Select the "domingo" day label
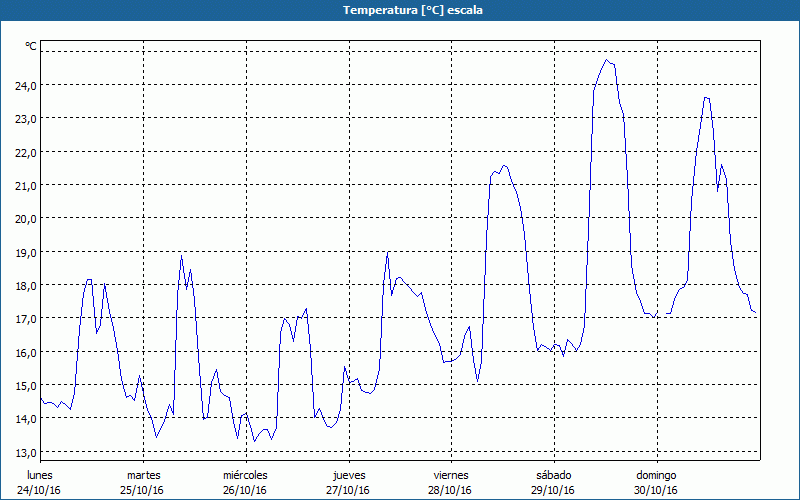Image resolution: width=800 pixels, height=500 pixels. [x=657, y=475]
